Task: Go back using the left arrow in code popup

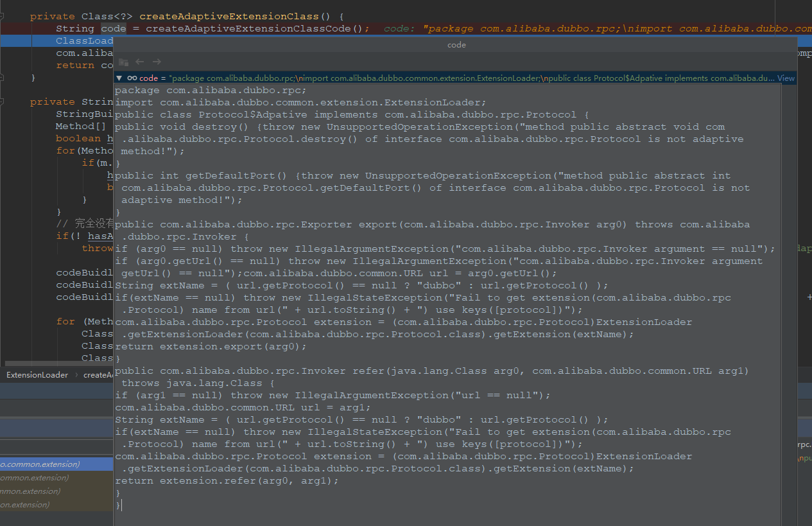Action: (139, 62)
